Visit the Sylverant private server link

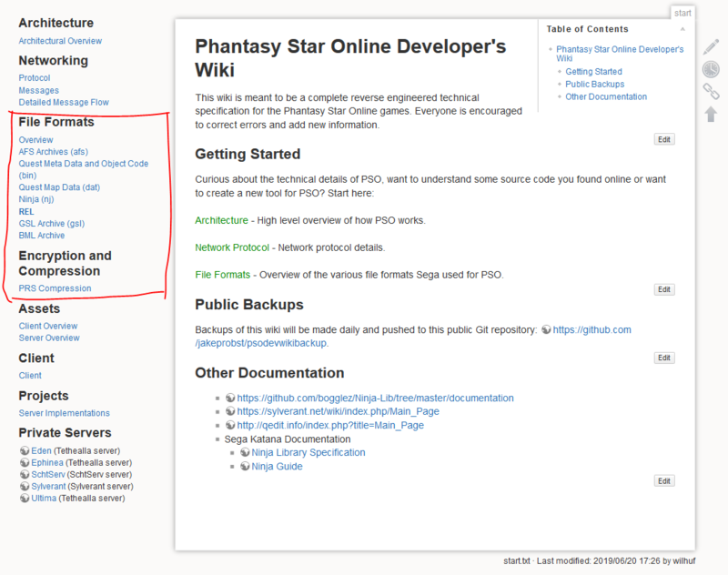tap(48, 487)
